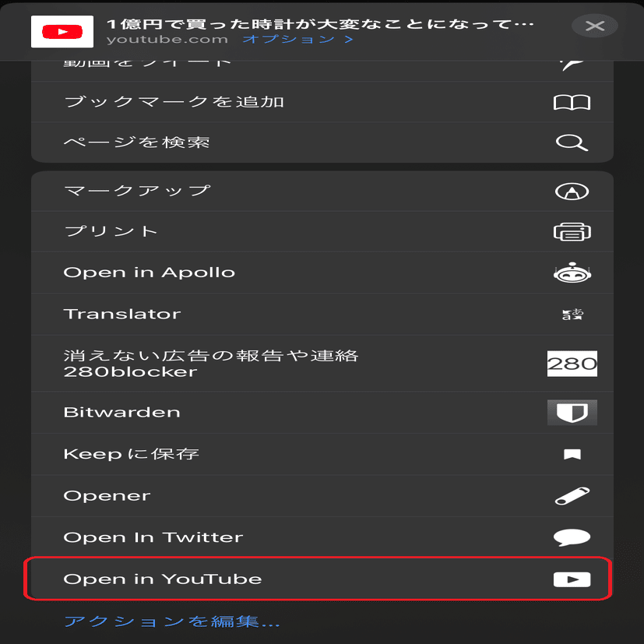Select Bitwarden action
The image size is (644, 644).
[322, 413]
